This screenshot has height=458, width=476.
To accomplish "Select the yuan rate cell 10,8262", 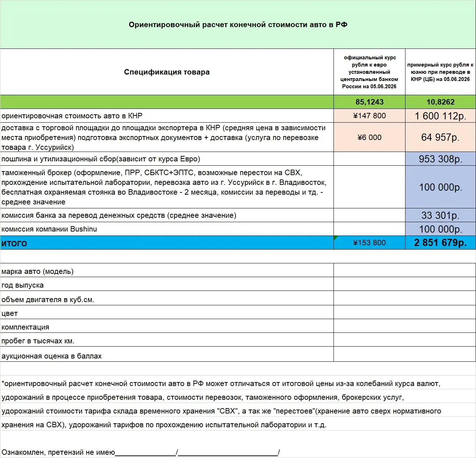I will (x=441, y=102).
